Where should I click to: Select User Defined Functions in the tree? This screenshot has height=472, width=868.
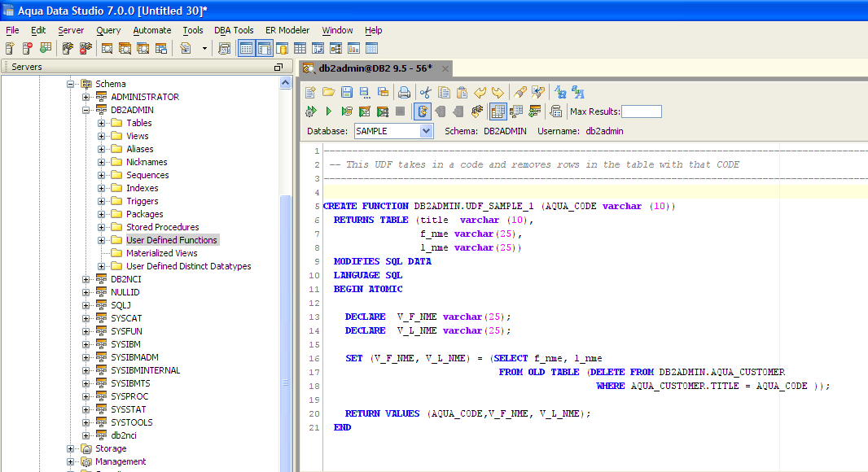(171, 240)
